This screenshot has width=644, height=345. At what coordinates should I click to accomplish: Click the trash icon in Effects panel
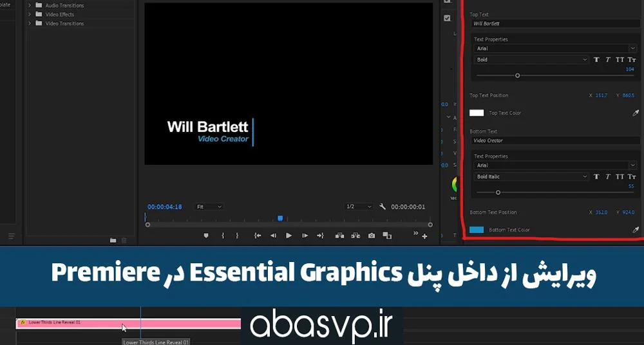(x=124, y=240)
